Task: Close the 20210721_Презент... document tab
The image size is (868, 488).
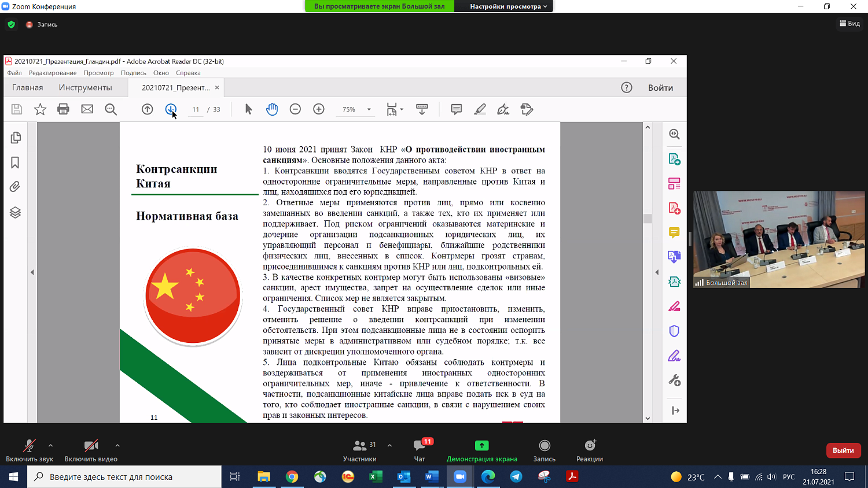Action: point(217,88)
